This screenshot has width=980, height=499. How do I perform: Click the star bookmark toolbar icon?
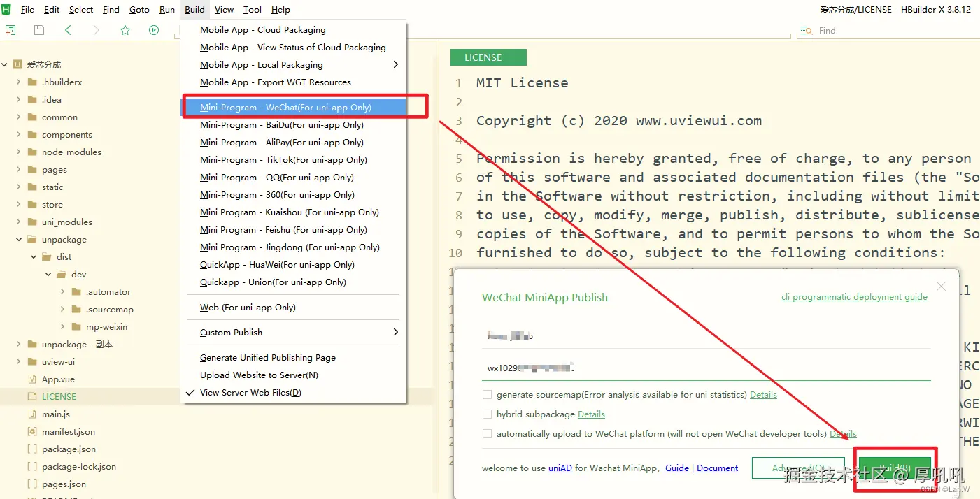coord(125,30)
